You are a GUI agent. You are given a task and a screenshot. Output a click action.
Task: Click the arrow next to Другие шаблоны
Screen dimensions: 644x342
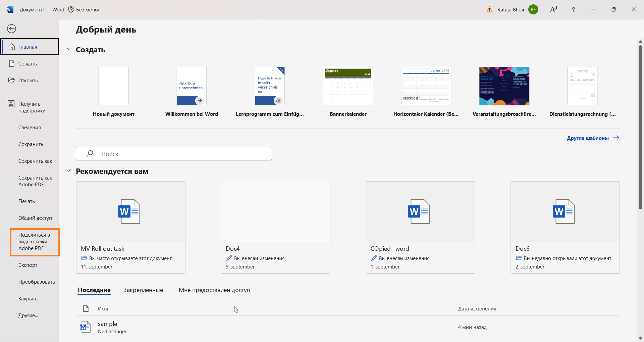(x=616, y=138)
